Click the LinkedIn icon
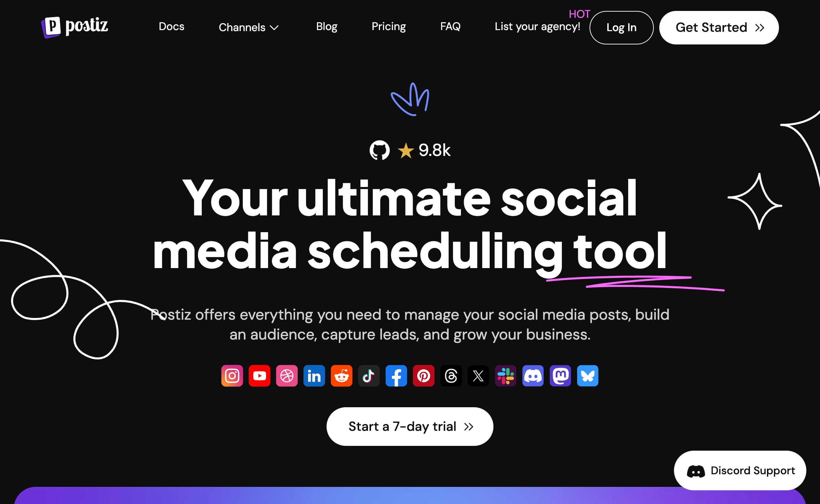Viewport: 820px width, 504px height. tap(314, 376)
